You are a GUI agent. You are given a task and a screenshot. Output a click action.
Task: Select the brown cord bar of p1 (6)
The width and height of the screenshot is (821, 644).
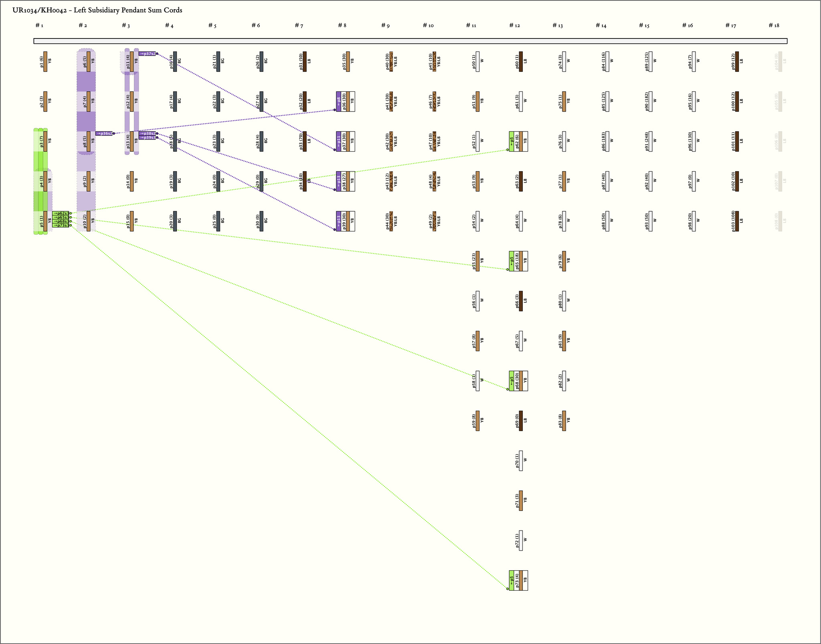coord(45,62)
